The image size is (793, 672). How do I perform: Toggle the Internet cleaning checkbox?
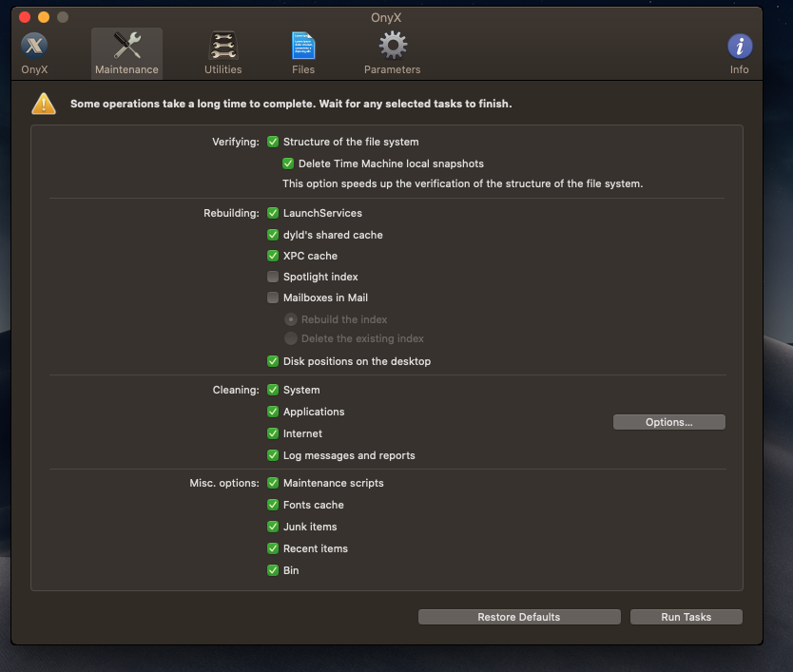coord(273,433)
